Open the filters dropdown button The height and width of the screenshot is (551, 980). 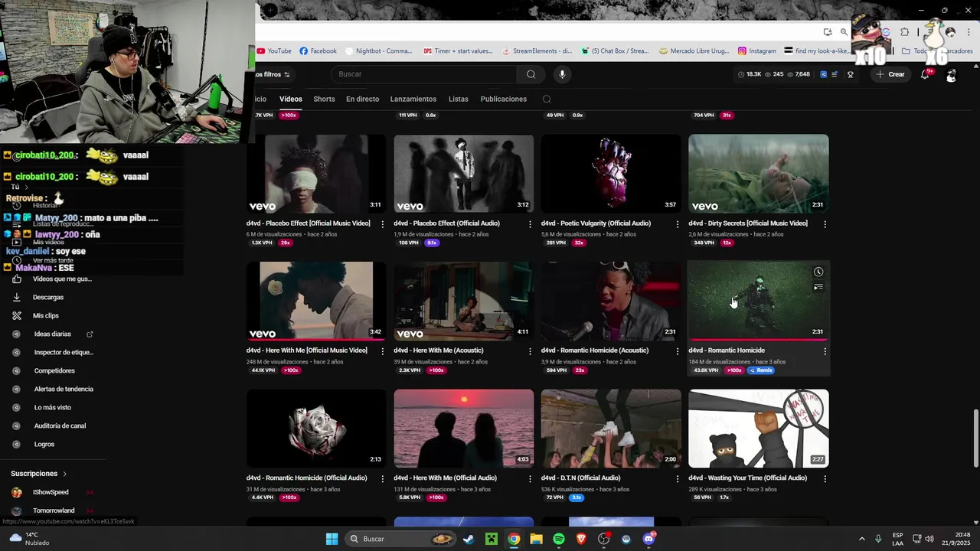[x=273, y=74]
